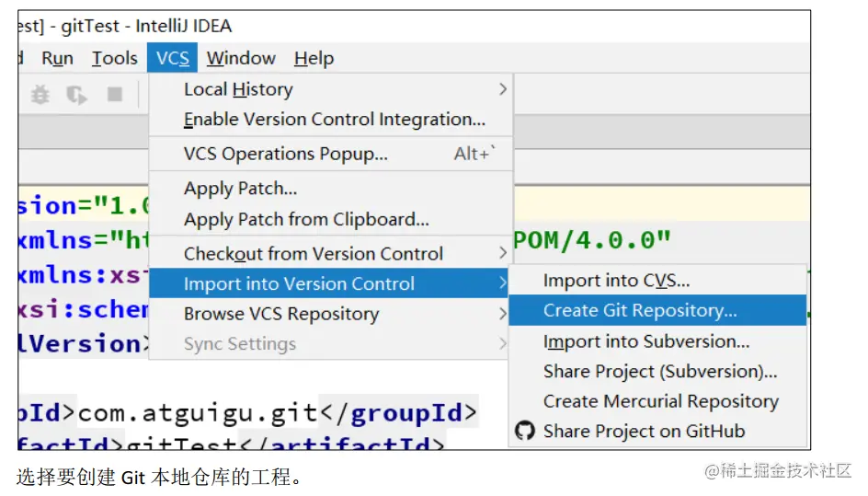Click POM/4.0.0 string in editor
This screenshot has height=496, width=868.
[x=592, y=240]
